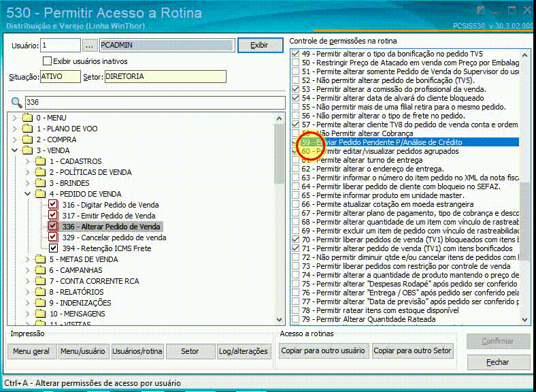Click Menu/usuário print button

[x=83, y=351]
